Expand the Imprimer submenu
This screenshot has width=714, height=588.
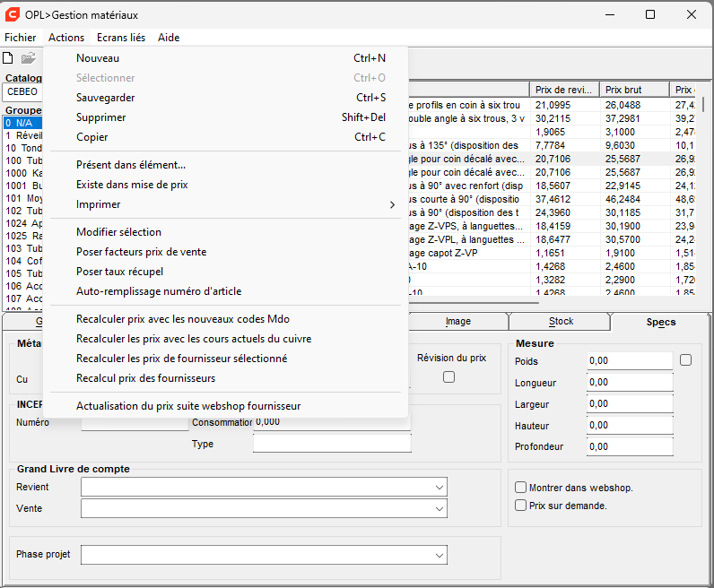point(225,204)
